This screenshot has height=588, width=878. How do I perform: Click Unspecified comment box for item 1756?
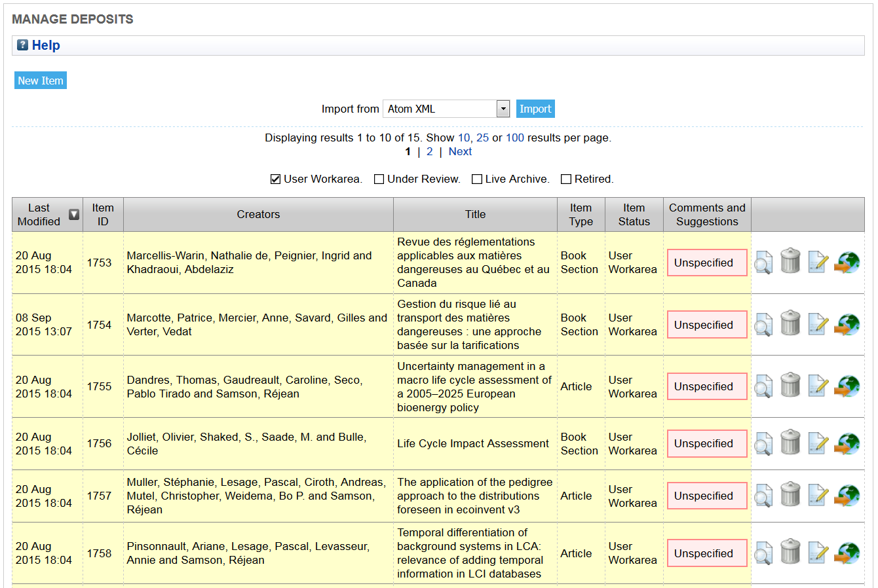click(707, 443)
